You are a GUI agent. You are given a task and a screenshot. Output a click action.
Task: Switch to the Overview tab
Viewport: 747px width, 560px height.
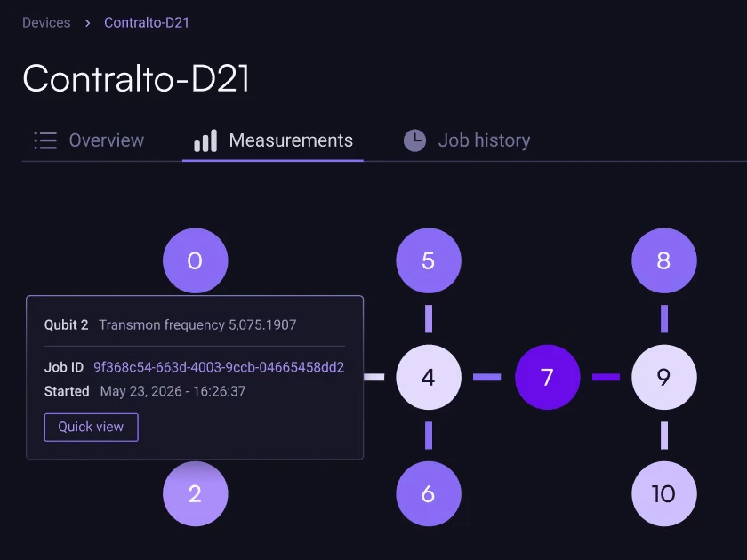point(89,140)
